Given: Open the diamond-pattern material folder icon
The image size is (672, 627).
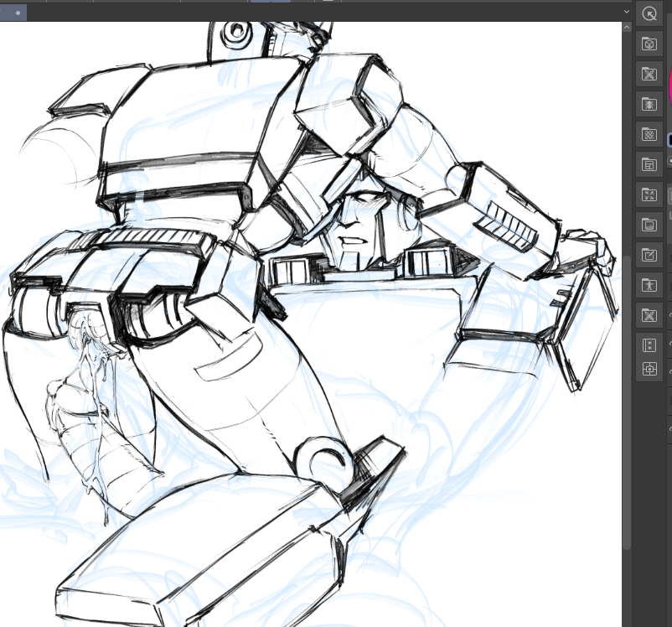Looking at the screenshot, I should click(x=649, y=104).
